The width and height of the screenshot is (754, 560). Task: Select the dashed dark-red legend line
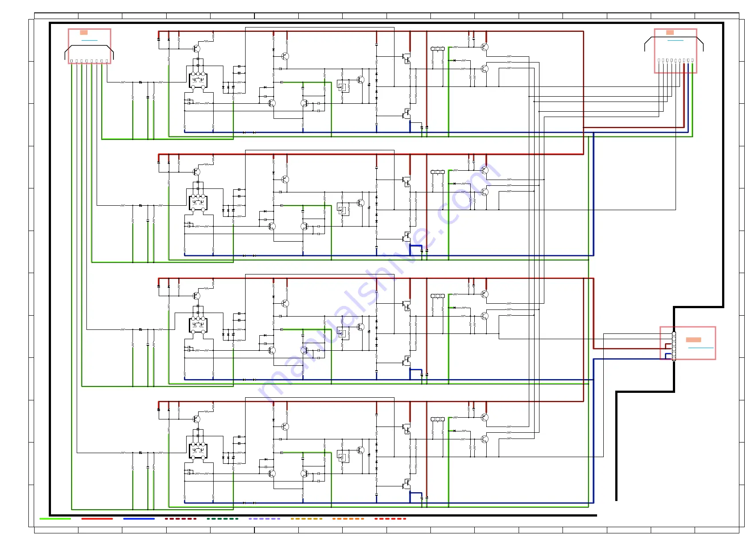click(181, 518)
